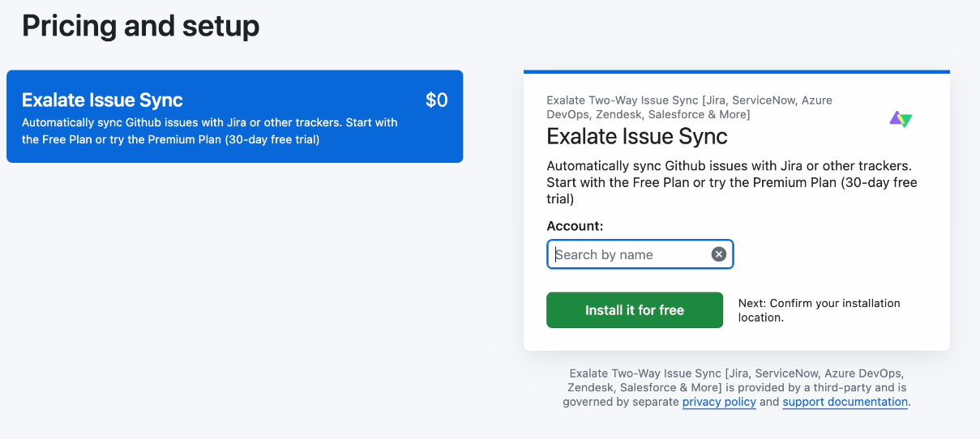Click the small gray subtitle atop the white card
980x439 pixels.
pyautogui.click(x=689, y=107)
